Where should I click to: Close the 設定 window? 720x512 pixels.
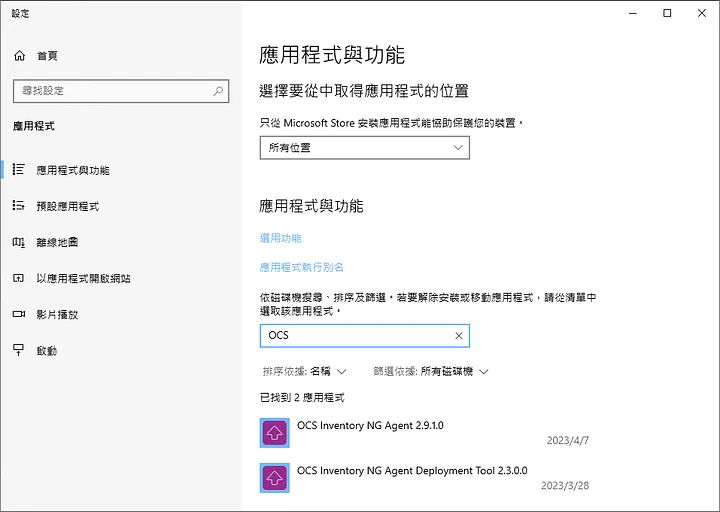(x=702, y=13)
